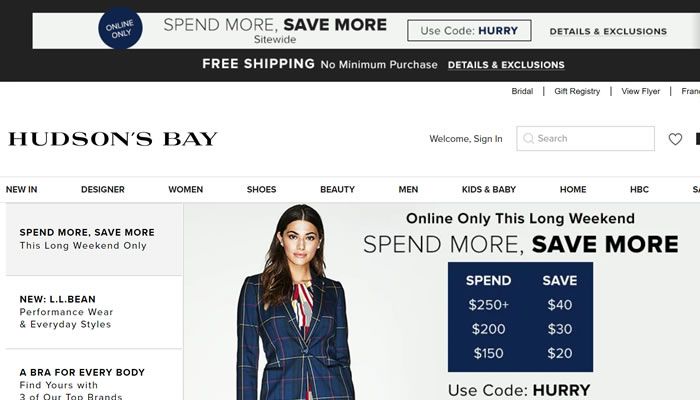This screenshot has width=700, height=400.
Task: Select A Bra For Every Body tile
Action: click(x=94, y=375)
